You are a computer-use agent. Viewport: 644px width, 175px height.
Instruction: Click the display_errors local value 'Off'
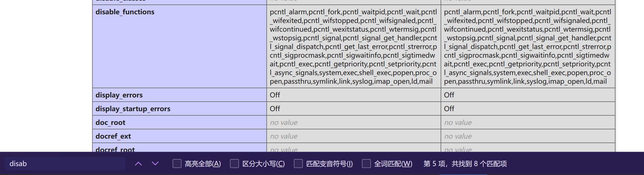coord(275,95)
